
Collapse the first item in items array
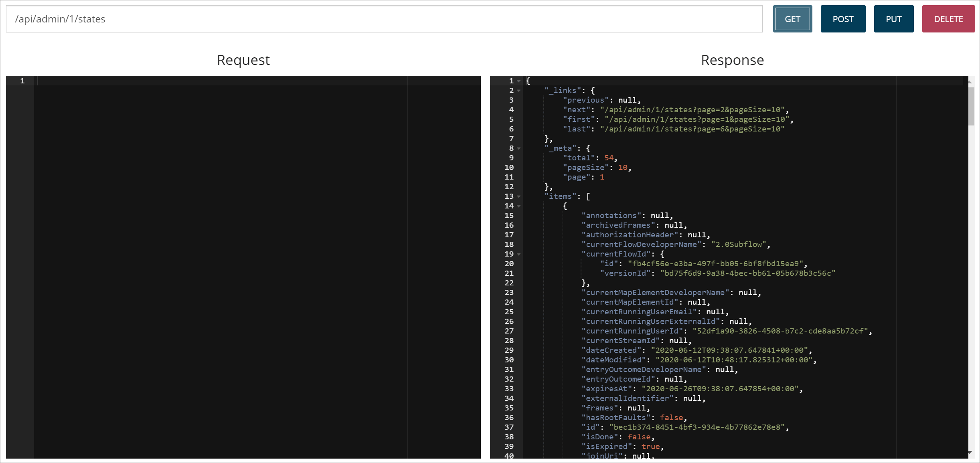tap(519, 206)
